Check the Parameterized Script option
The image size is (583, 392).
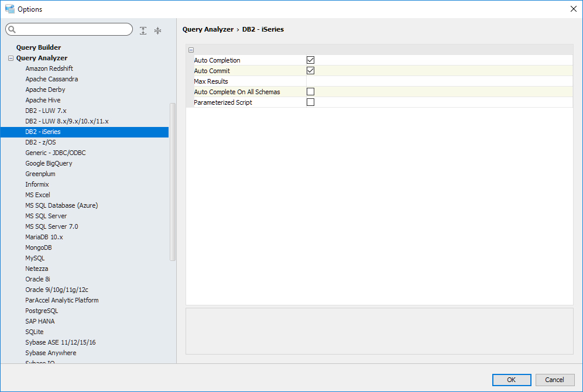(311, 102)
